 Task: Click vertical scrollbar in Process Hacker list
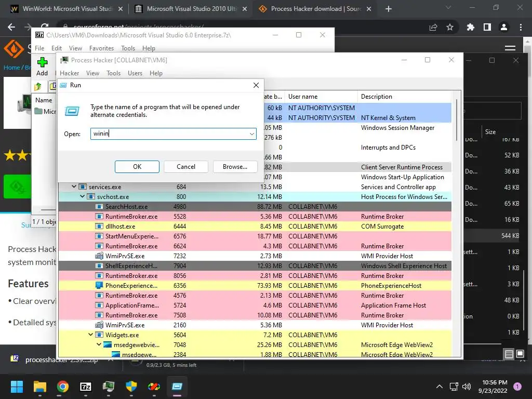[457, 120]
